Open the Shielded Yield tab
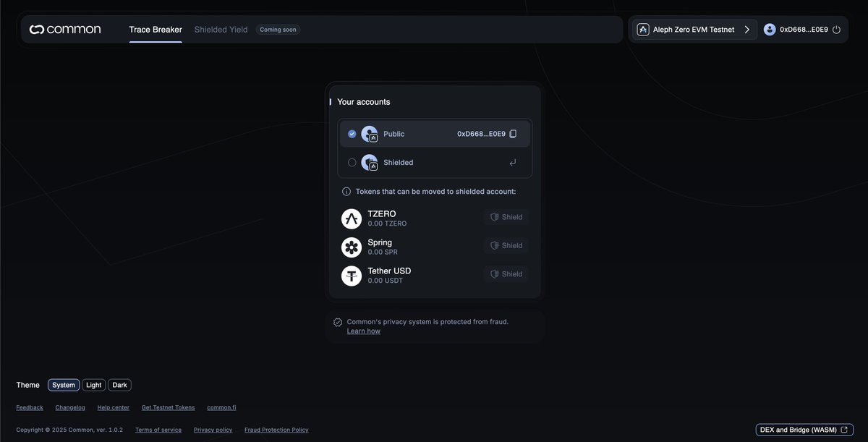The height and width of the screenshot is (442, 868). click(221, 30)
